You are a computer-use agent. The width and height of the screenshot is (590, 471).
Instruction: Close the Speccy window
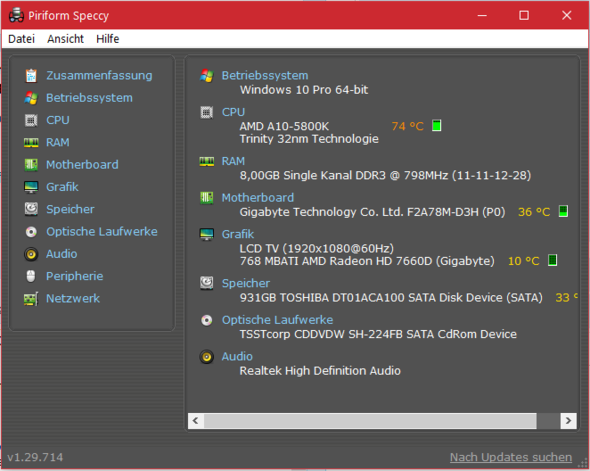[566, 15]
